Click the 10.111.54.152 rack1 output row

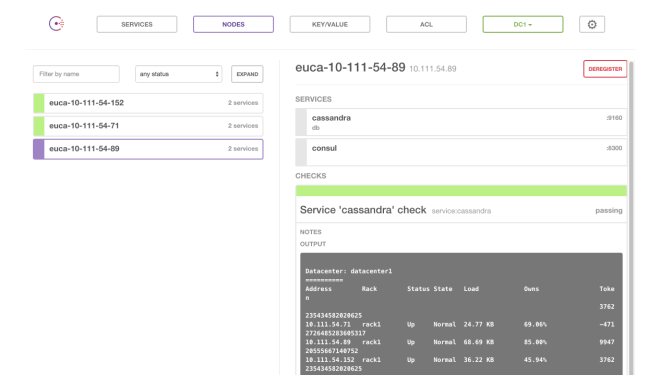pos(460,360)
